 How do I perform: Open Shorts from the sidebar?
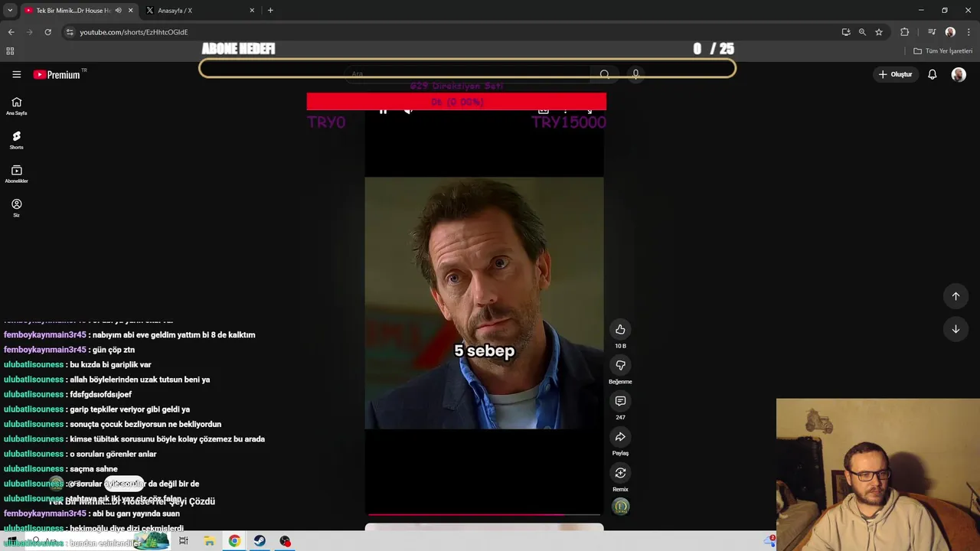tap(16, 140)
